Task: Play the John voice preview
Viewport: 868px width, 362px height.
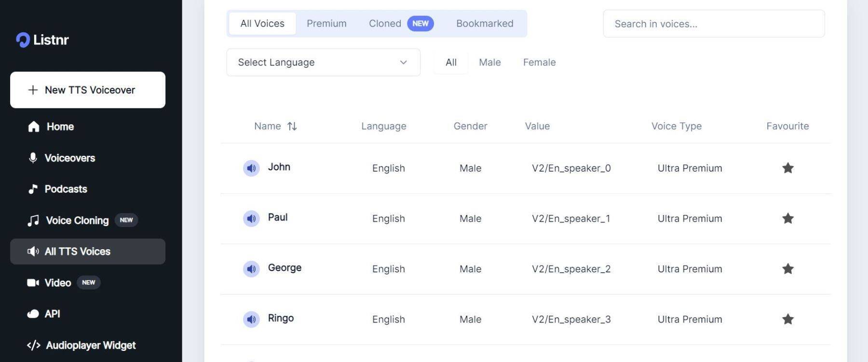Action: (251, 168)
